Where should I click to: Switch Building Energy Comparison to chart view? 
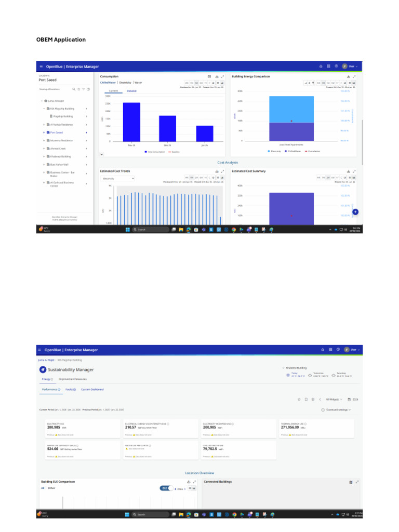(354, 83)
